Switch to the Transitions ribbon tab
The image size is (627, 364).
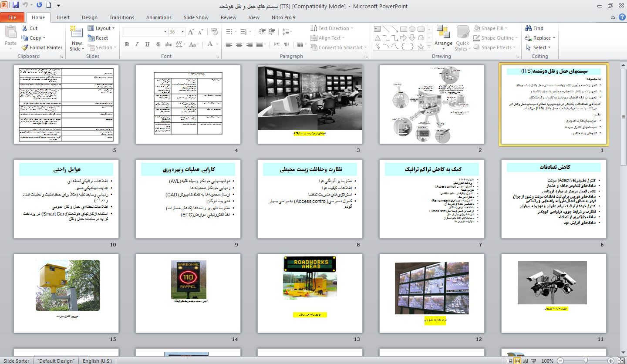pyautogui.click(x=121, y=17)
